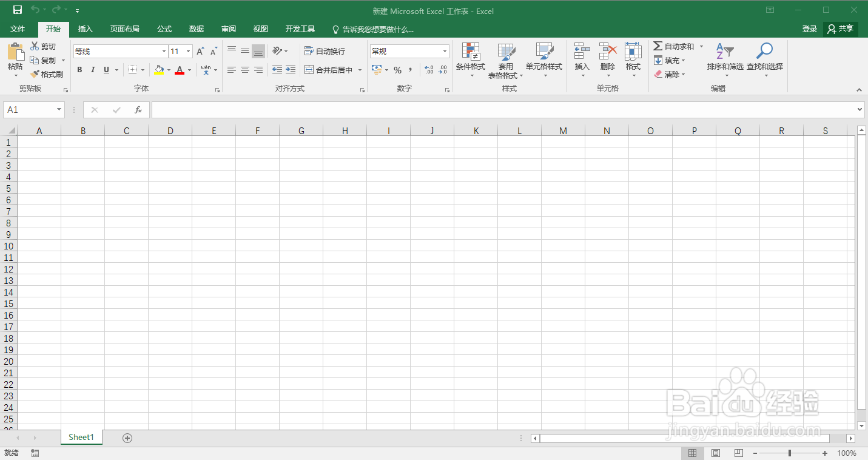
Task: Switch to the 开发工具 Developer tab
Action: (x=300, y=29)
